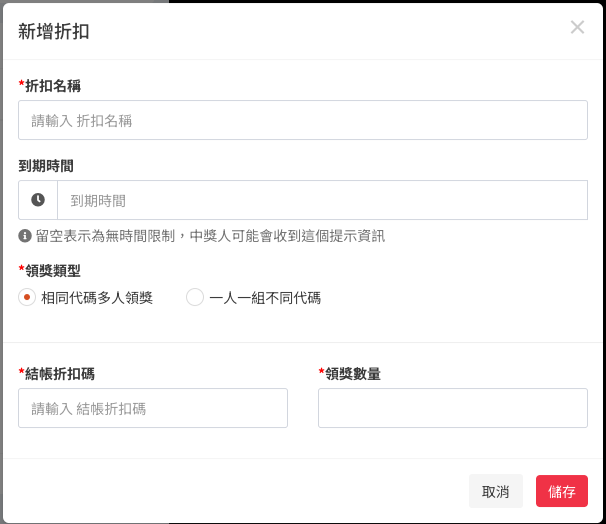Select the 一人一組不同代碼 radio button
The height and width of the screenshot is (524, 606).
(x=195, y=297)
